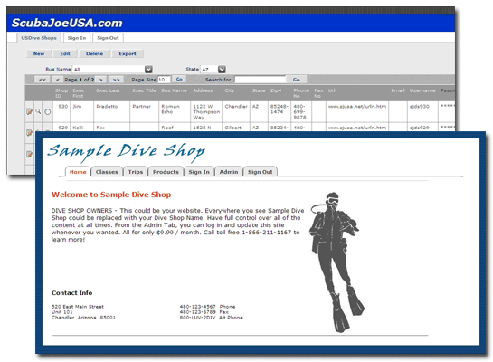Click the Page Size input box

coord(164,79)
